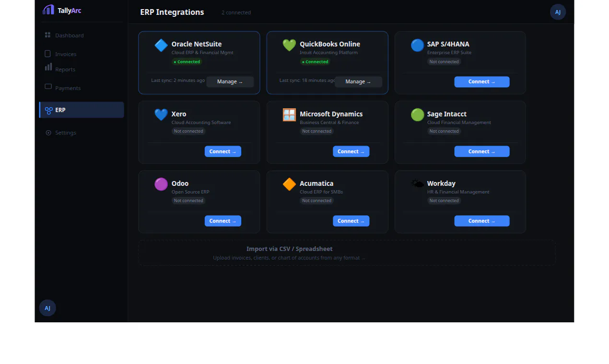
Task: Click the 'Sage Intacct' card title
Action: (447, 114)
